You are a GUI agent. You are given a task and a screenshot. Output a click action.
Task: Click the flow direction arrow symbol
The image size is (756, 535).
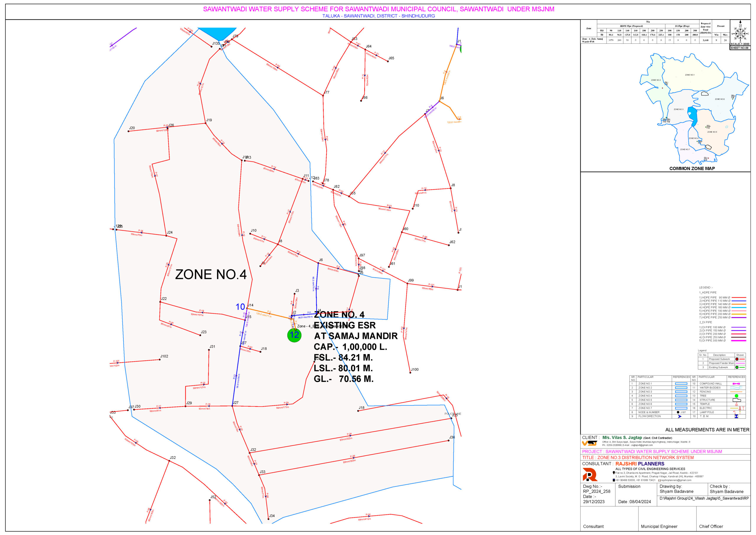click(680, 417)
